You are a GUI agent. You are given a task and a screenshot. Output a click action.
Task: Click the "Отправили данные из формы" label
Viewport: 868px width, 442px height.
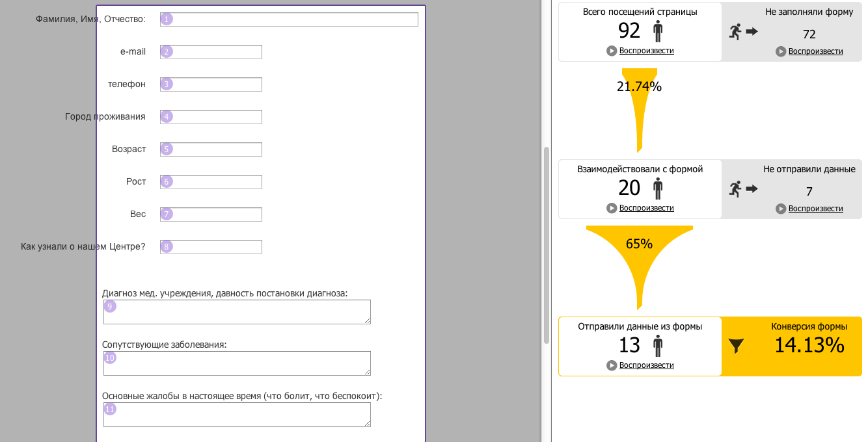click(x=640, y=326)
